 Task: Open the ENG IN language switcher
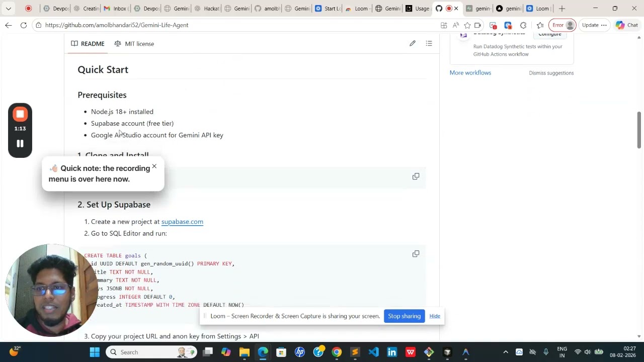(x=562, y=352)
